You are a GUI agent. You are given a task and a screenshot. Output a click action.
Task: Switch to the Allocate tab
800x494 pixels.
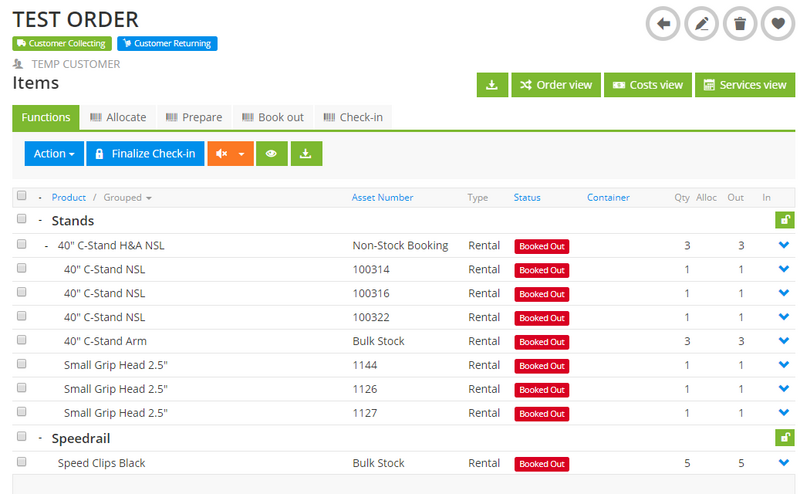[x=118, y=117]
